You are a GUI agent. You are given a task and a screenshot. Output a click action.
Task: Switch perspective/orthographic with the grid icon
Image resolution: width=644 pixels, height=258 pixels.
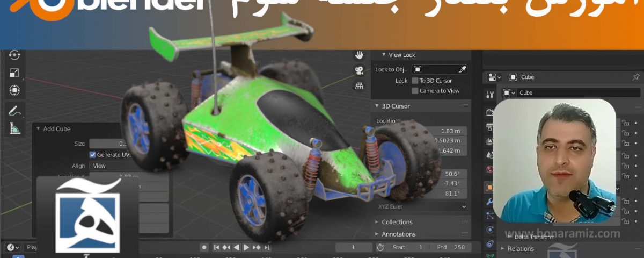point(359,85)
